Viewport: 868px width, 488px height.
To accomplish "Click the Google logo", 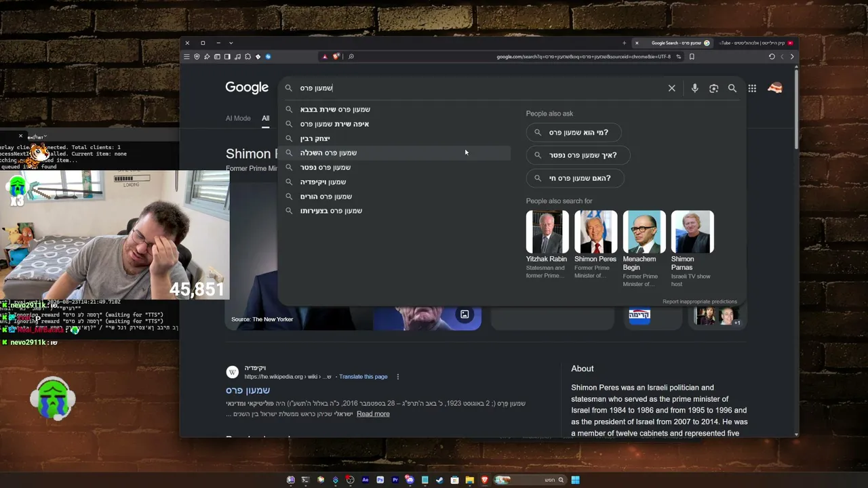I will pos(247,88).
